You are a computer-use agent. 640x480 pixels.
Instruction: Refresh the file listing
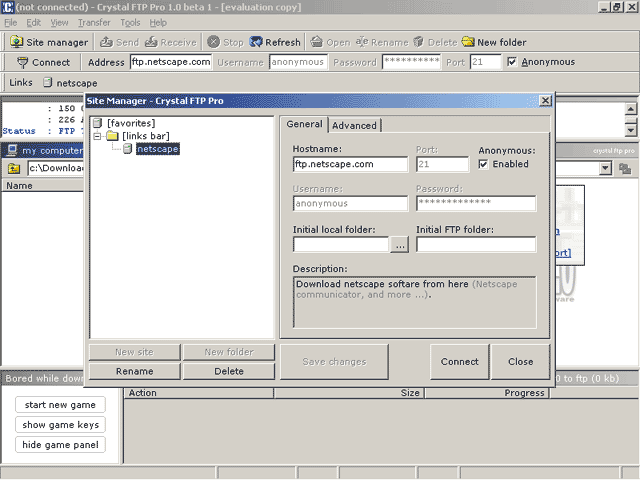pos(276,42)
